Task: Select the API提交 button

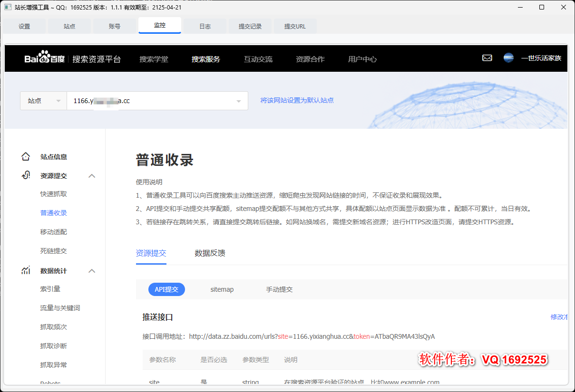Action: click(x=166, y=289)
